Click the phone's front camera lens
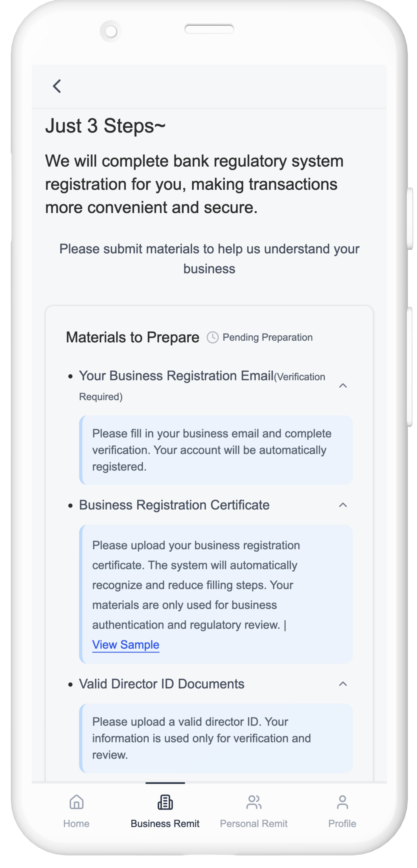This screenshot has width=417, height=868. coord(111,32)
